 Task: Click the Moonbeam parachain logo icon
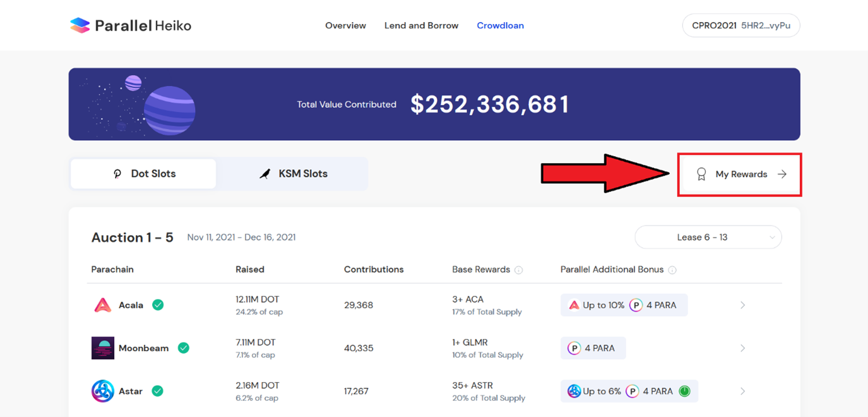(x=102, y=348)
